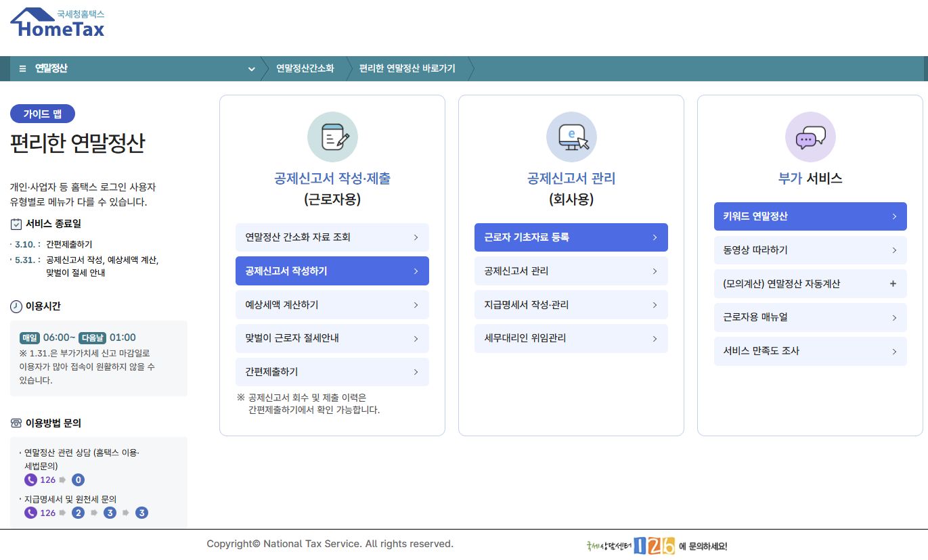Click the HomeTax logo

pos(57,22)
